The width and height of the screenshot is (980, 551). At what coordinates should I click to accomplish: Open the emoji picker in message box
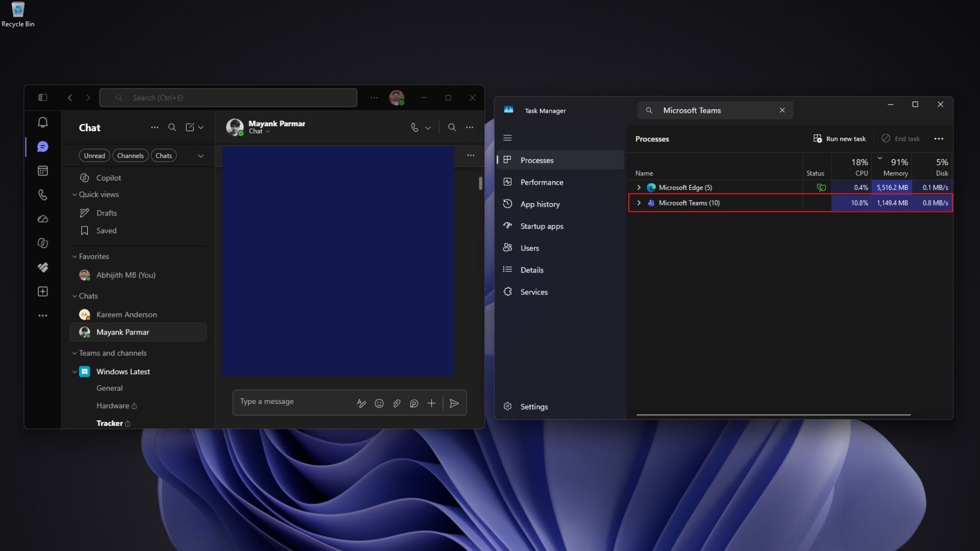pyautogui.click(x=379, y=404)
